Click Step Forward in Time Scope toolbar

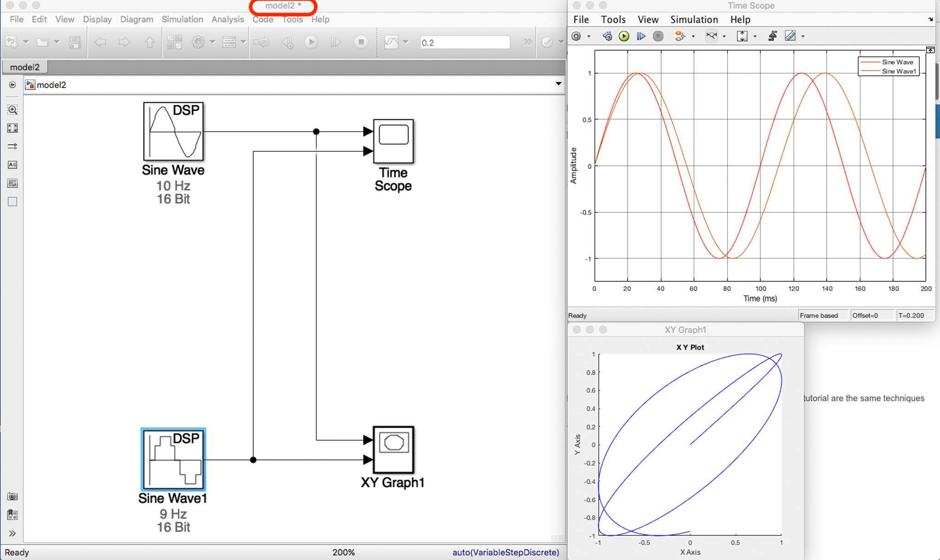click(x=641, y=36)
